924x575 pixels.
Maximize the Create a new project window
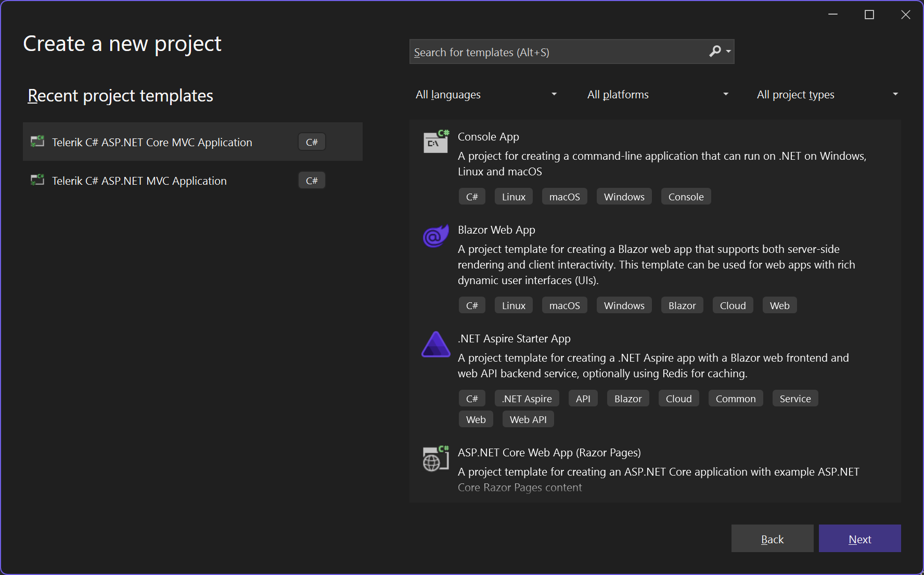[x=869, y=15]
